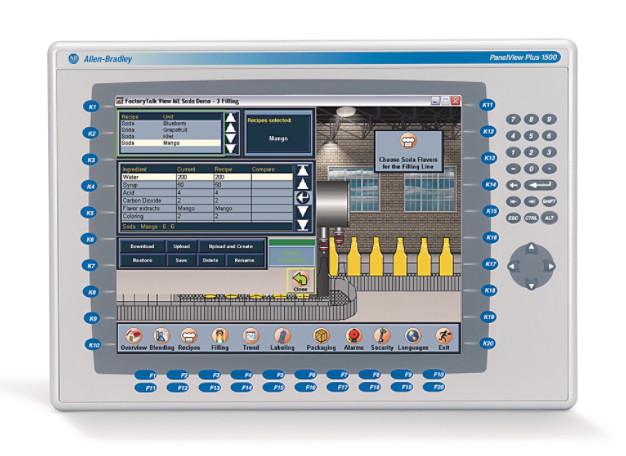Click the chef hat recipe icon
Viewport: 626px width, 456px height.
coord(408,141)
